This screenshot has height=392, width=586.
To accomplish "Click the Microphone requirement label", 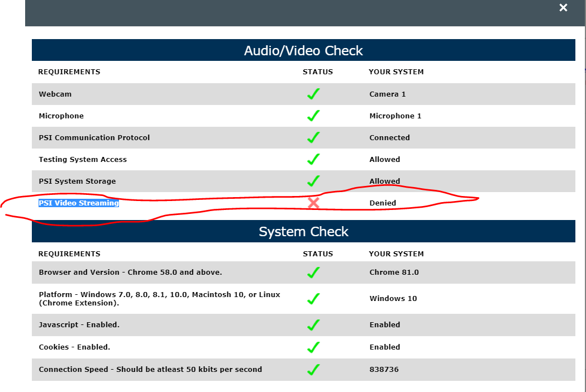I will coord(61,116).
